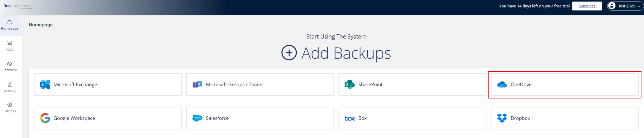
Task: Select Homepage in the sidebar
Action: [10, 25]
